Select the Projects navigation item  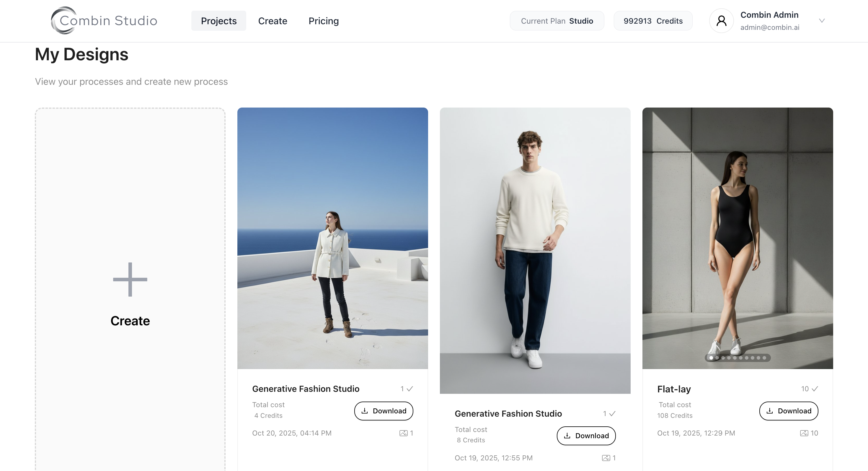(x=218, y=21)
